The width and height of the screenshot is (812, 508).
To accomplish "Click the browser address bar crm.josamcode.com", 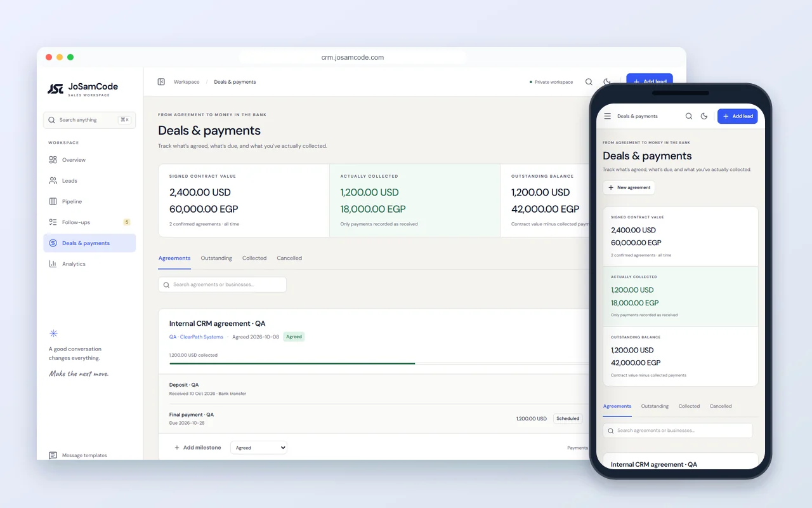I will 353,57.
